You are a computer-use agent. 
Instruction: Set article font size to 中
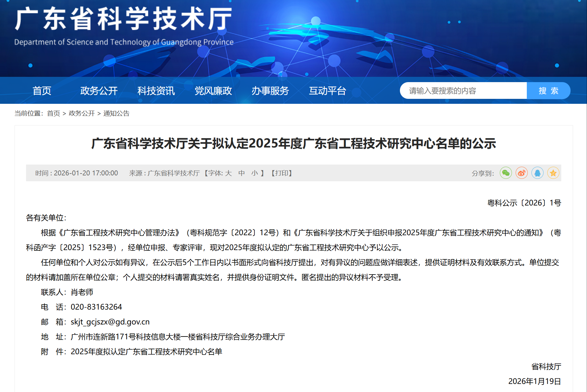pyautogui.click(x=242, y=173)
